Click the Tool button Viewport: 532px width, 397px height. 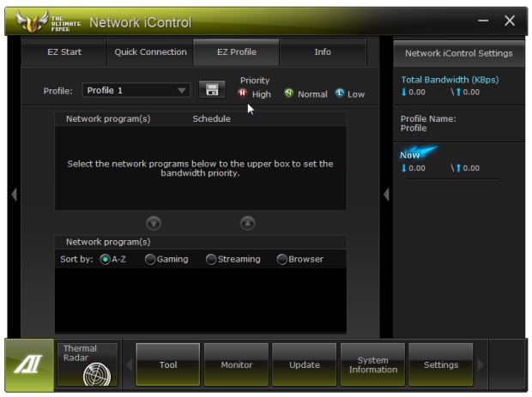tap(168, 364)
